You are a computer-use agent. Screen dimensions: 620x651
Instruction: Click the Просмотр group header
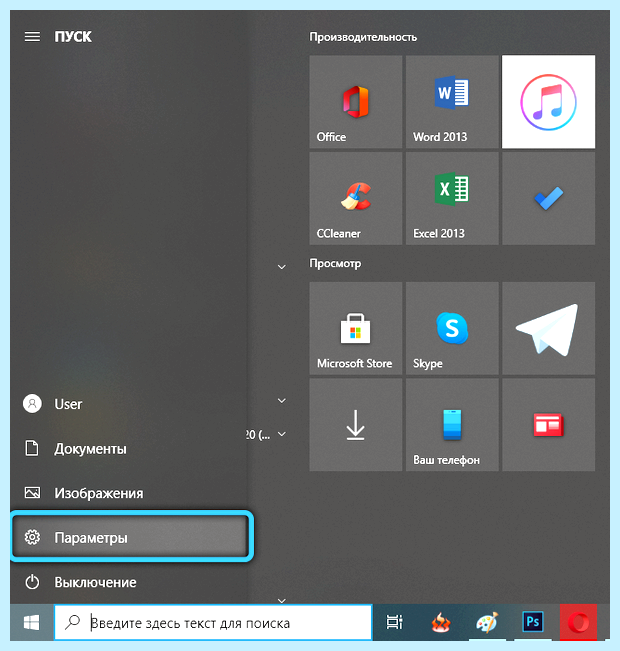coord(335,264)
